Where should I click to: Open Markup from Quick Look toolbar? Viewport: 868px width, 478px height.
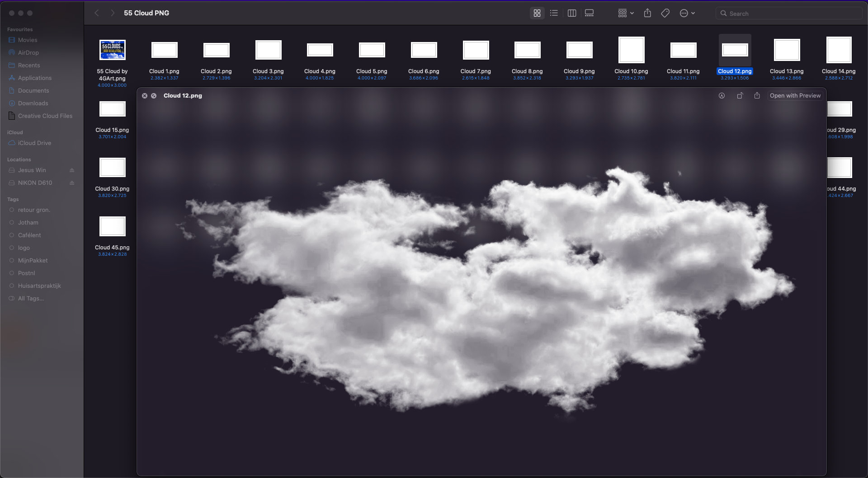tap(722, 95)
